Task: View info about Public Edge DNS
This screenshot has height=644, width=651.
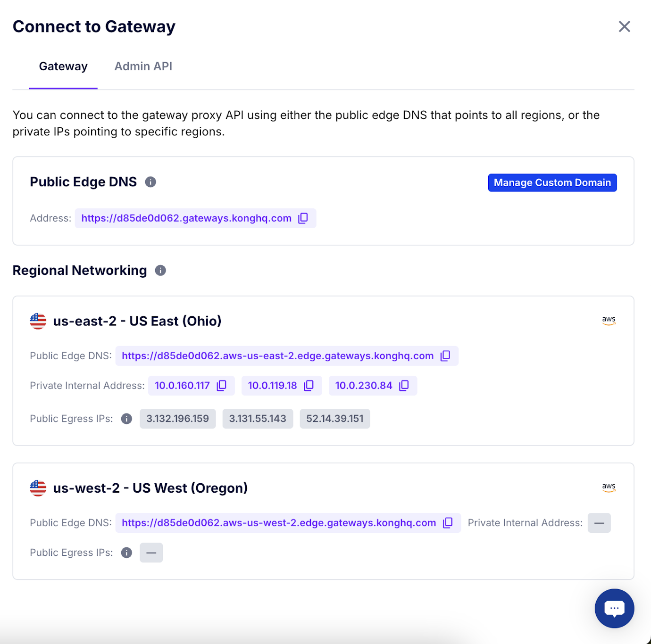Action: [x=150, y=182]
